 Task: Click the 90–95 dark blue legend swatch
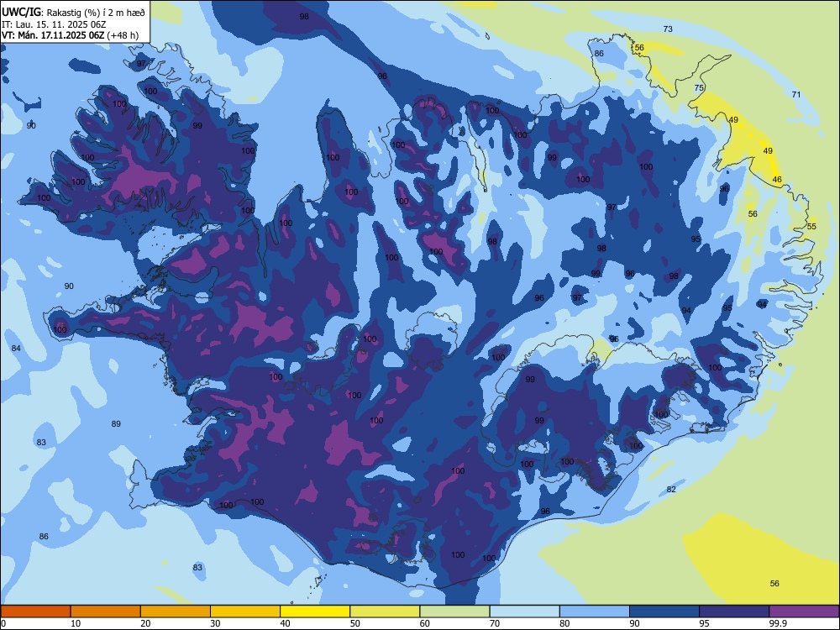tap(664, 612)
